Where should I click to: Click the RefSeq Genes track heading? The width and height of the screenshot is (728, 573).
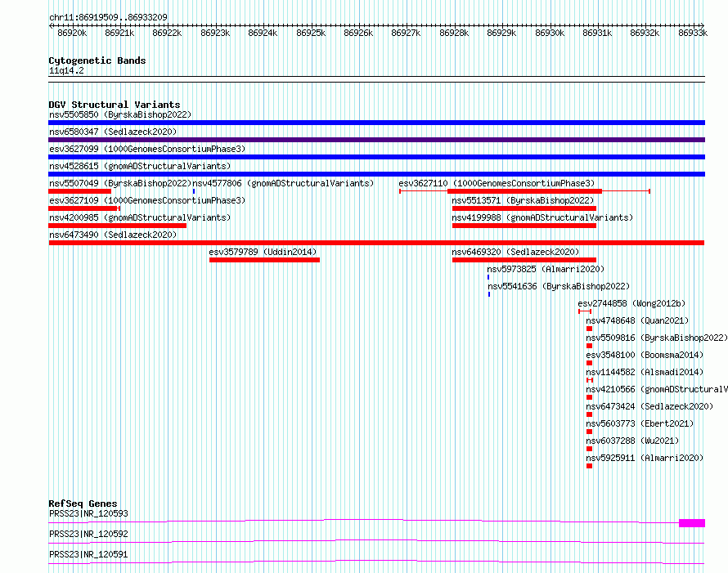[83, 504]
